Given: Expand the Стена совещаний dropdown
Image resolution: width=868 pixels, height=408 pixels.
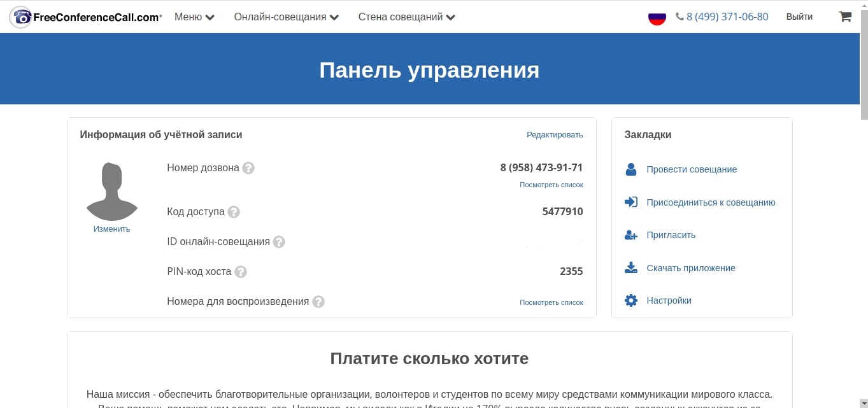Looking at the screenshot, I should pos(406,17).
